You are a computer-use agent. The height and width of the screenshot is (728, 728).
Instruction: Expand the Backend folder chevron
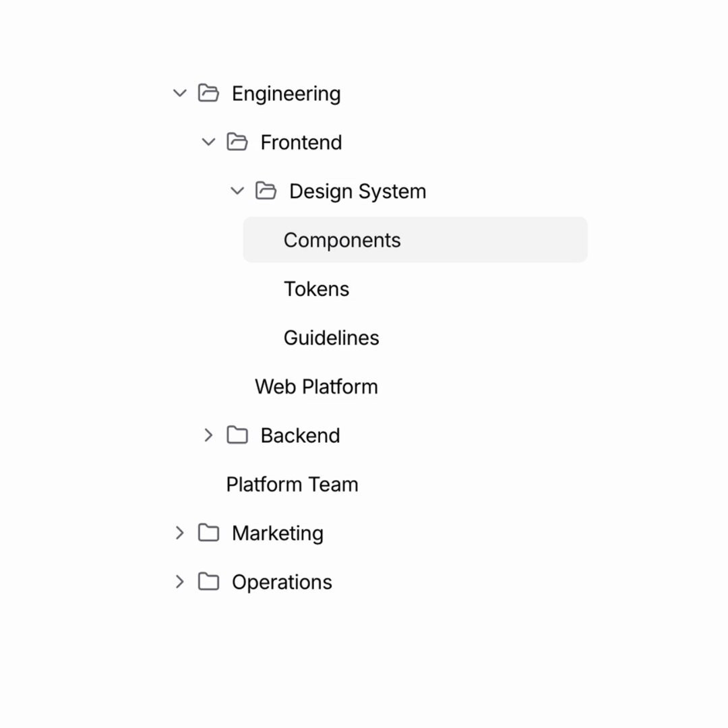click(x=208, y=435)
